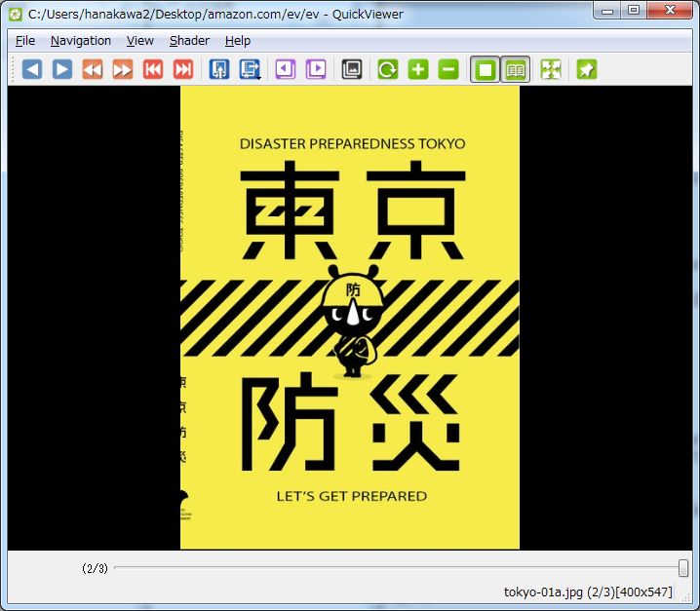
Task: Close the QuickViewer window
Action: click(670, 11)
